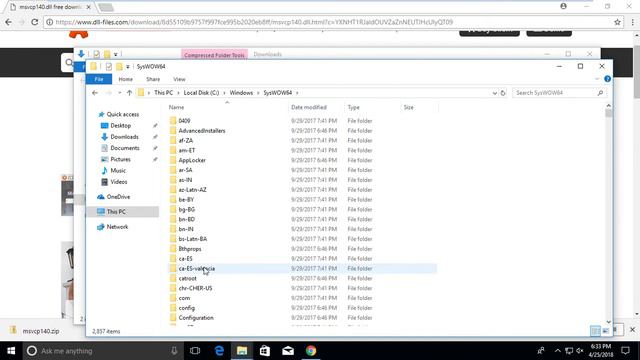This screenshot has height=360, width=640.
Task: Expand address bar history dropdown
Action: [x=495, y=93]
